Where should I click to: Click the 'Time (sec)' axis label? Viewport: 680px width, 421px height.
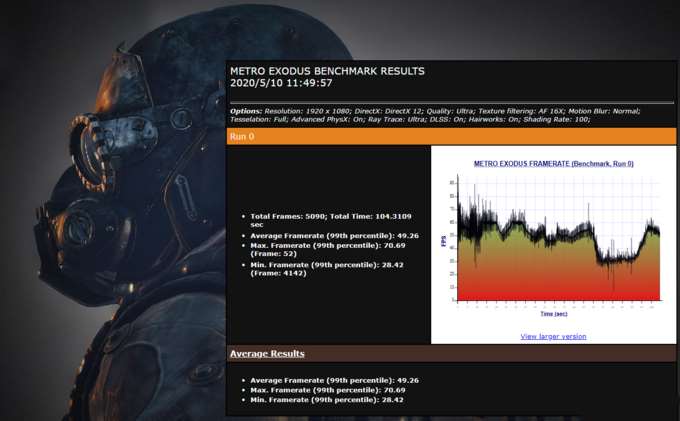[554, 313]
